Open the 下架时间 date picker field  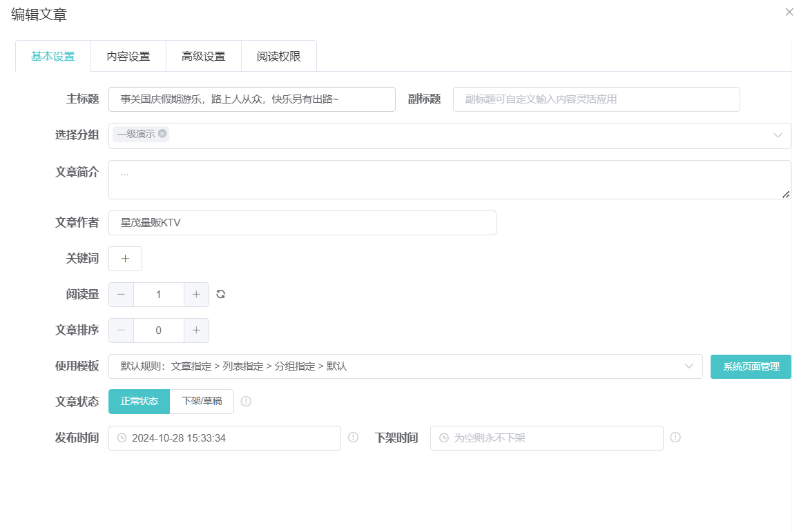coord(546,438)
